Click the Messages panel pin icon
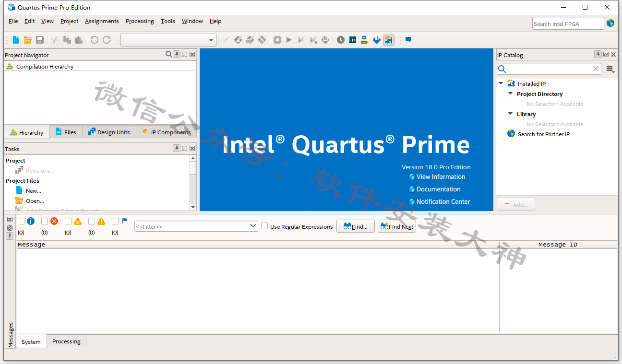The height and width of the screenshot is (364, 622). coord(10,236)
